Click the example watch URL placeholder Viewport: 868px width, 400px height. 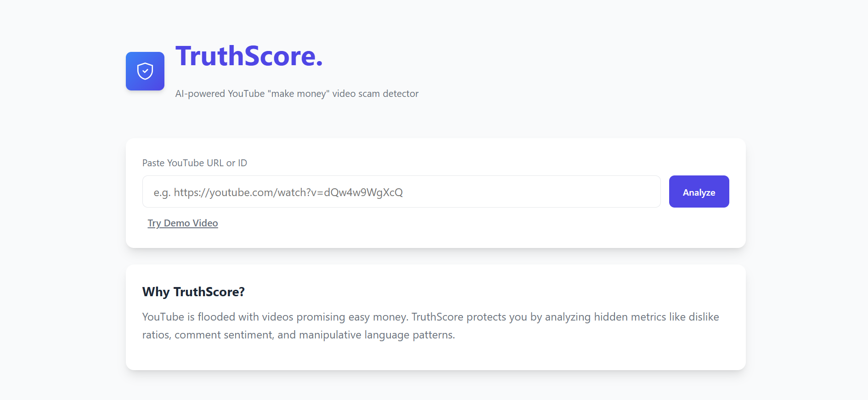click(x=278, y=192)
